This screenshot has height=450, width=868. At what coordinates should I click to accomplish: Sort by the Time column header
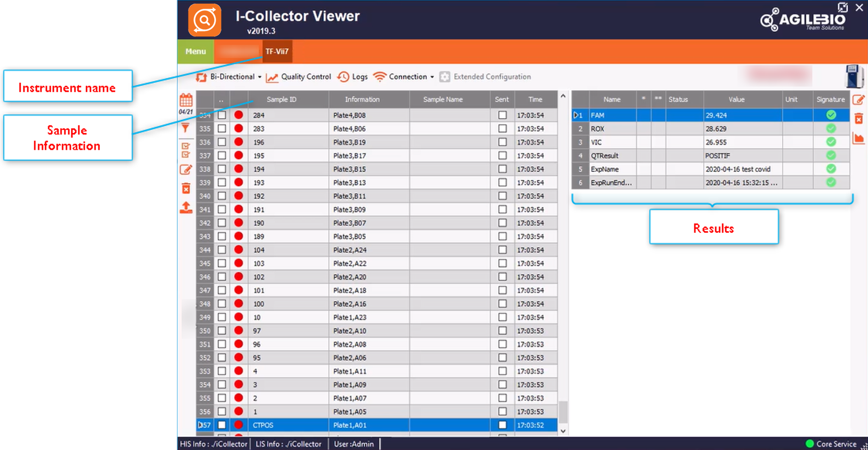coord(536,99)
